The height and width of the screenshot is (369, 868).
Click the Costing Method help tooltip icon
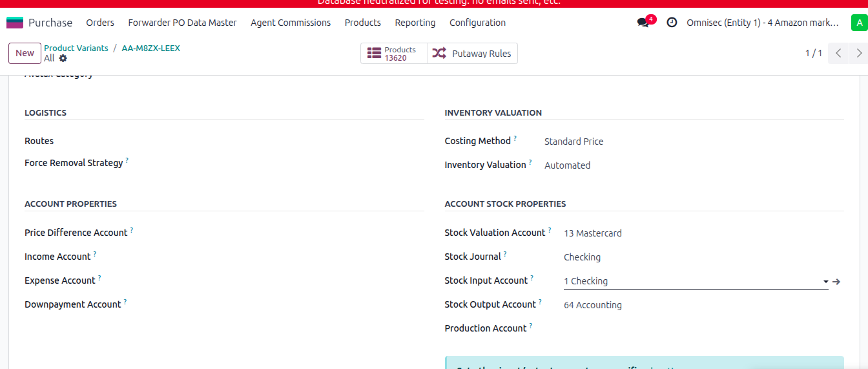tap(515, 138)
